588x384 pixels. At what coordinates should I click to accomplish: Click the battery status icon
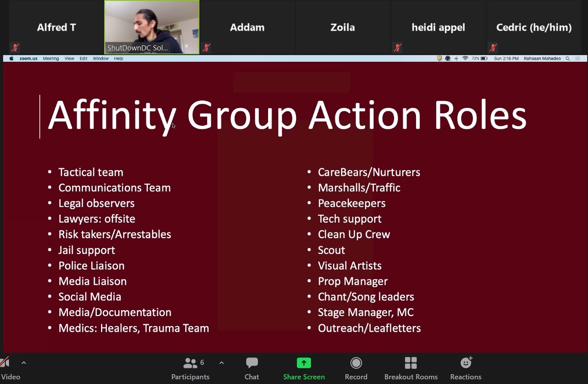(x=484, y=59)
